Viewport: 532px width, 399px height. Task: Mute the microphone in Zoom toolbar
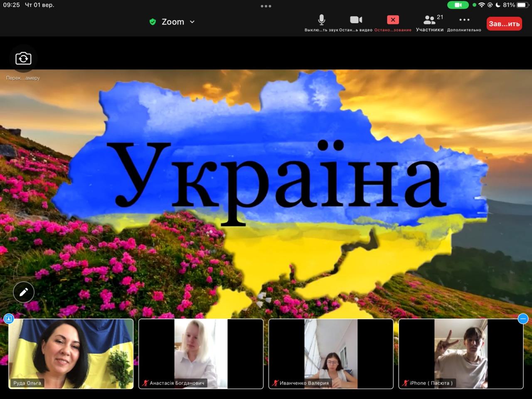click(321, 20)
